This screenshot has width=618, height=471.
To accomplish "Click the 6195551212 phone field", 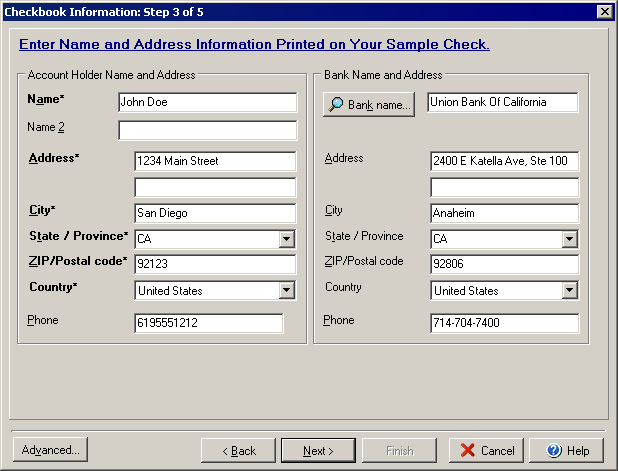I will (x=208, y=323).
